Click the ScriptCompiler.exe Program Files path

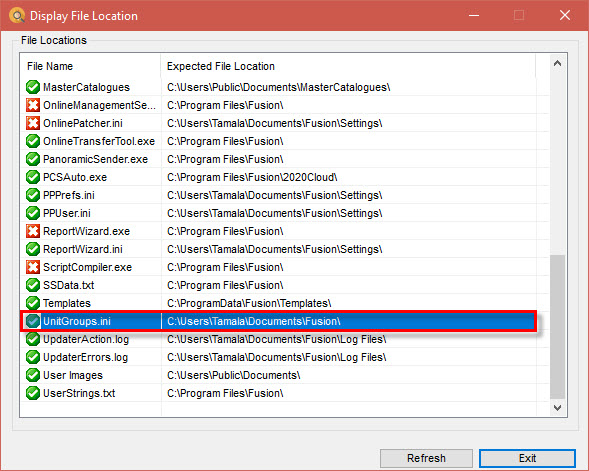tap(225, 267)
